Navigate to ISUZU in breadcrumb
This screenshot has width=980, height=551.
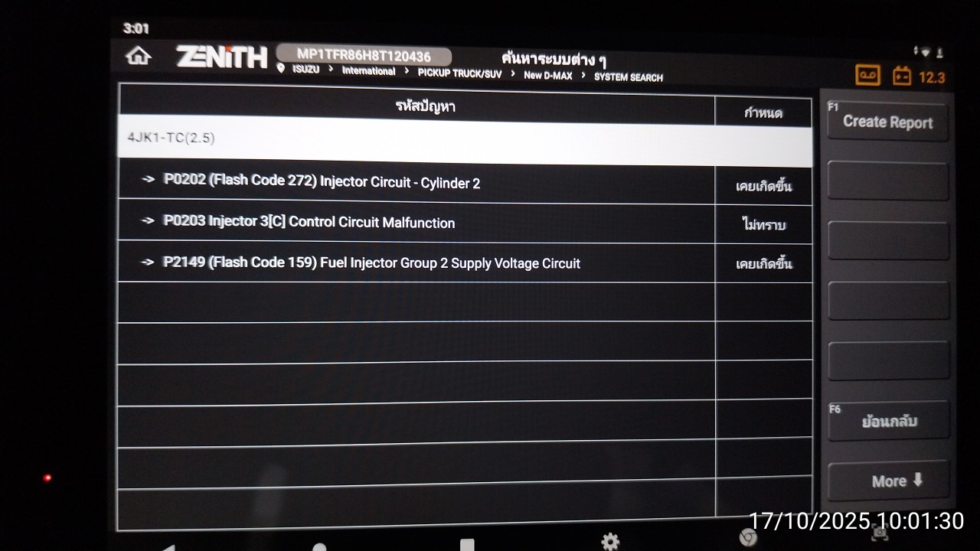click(x=305, y=70)
